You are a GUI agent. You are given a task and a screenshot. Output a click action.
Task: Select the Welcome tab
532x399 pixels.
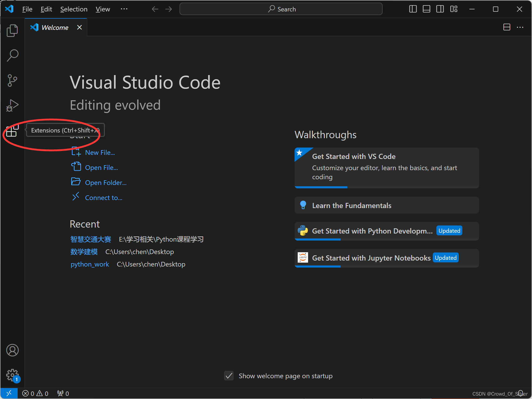(x=56, y=27)
